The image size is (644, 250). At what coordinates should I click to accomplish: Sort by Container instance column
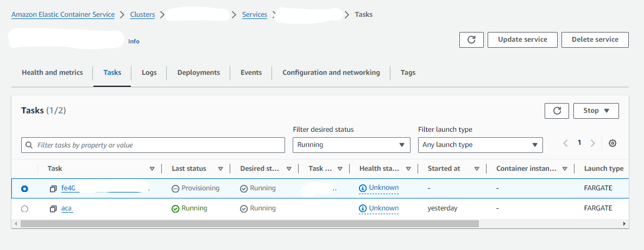(x=565, y=169)
